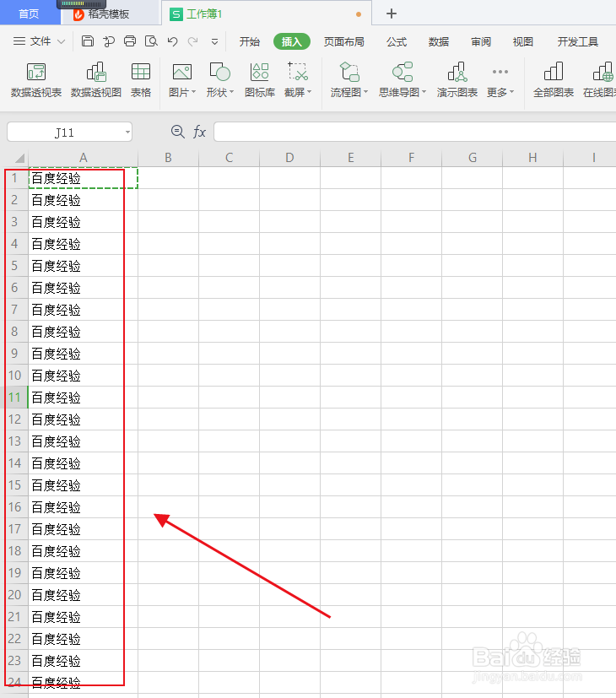616x698 pixels.
Task: Click the plus button for new tab
Action: (392, 14)
